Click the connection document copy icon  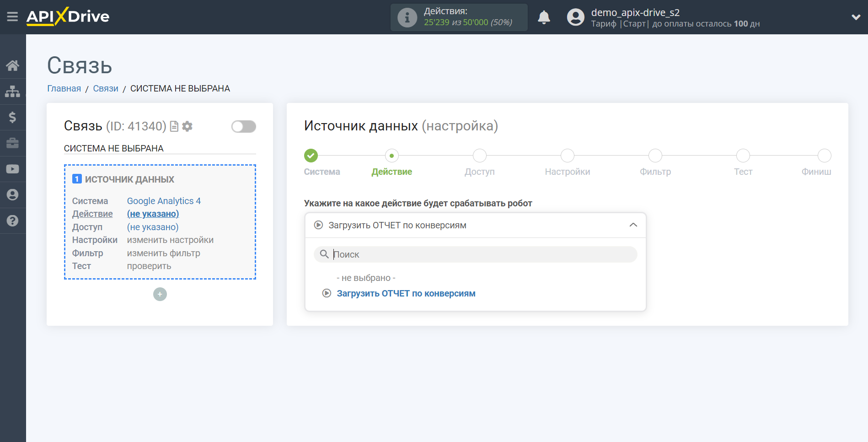(174, 126)
